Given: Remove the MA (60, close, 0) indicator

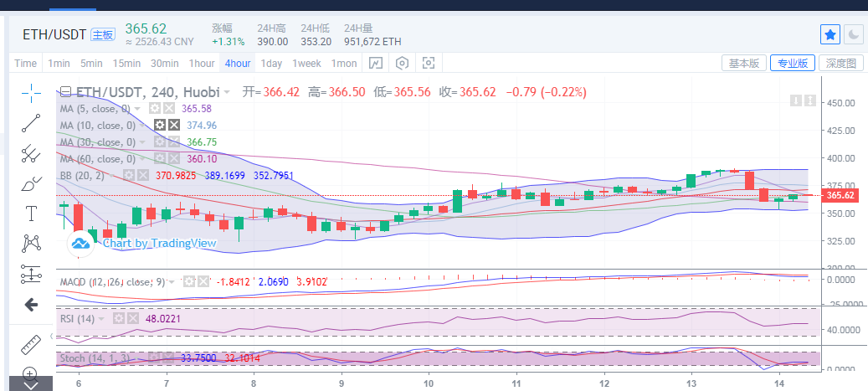Looking at the screenshot, I should [173, 159].
